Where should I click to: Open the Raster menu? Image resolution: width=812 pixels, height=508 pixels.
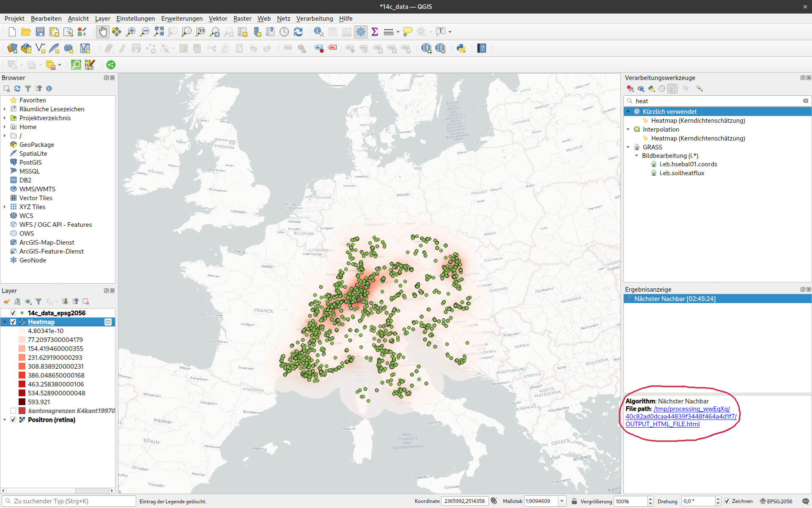242,19
